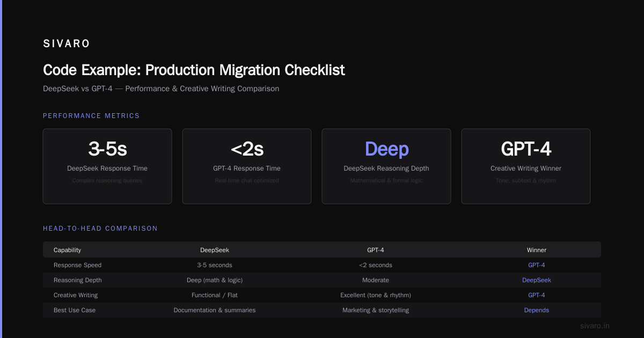
Task: Click the "PERFORMANCE METRICS" section heading
Action: tap(91, 116)
